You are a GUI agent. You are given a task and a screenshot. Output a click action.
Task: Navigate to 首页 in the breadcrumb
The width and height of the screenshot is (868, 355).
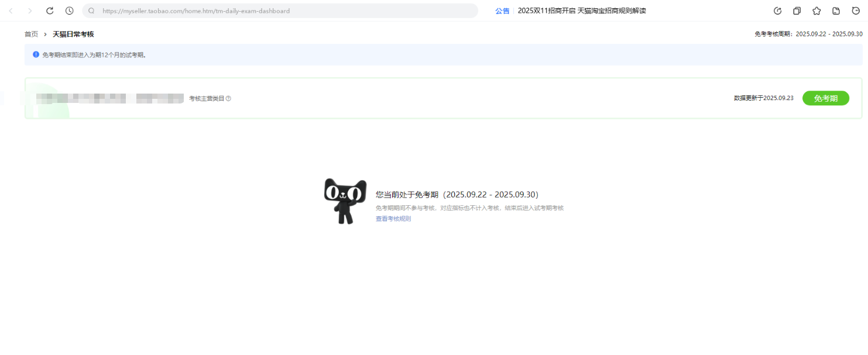[31, 34]
